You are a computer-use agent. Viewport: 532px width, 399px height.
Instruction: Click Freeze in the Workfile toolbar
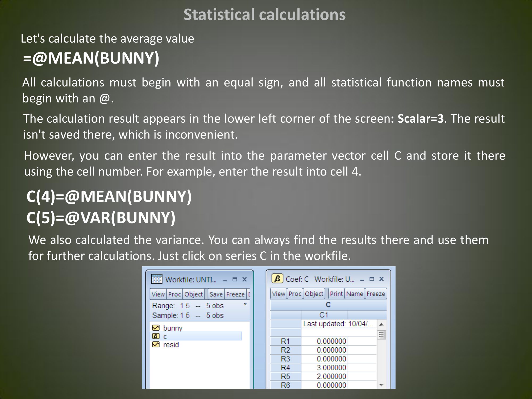[235, 294]
